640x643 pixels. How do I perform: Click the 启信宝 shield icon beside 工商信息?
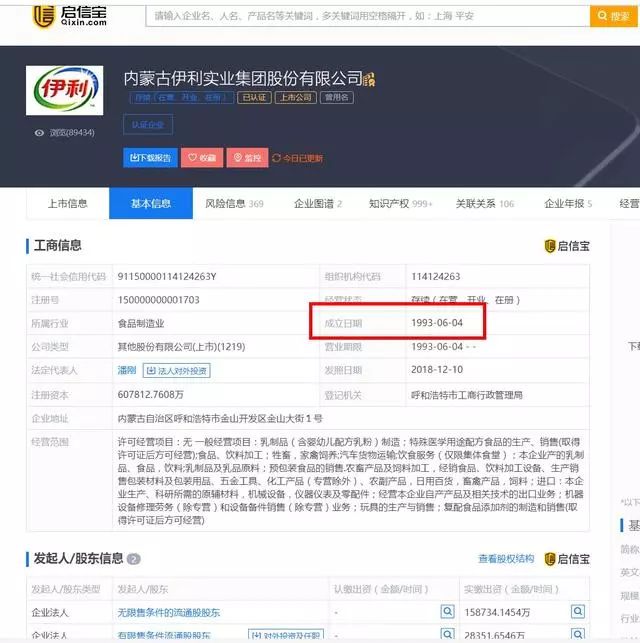coord(550,246)
